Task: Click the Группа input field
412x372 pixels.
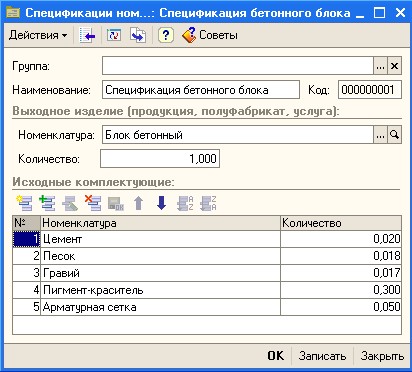Action: click(238, 66)
